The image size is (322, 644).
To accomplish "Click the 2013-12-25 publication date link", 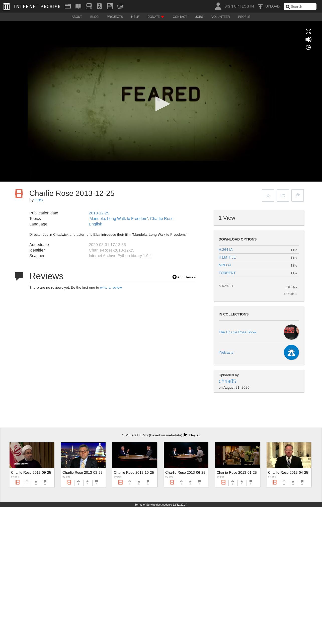I will point(99,213).
